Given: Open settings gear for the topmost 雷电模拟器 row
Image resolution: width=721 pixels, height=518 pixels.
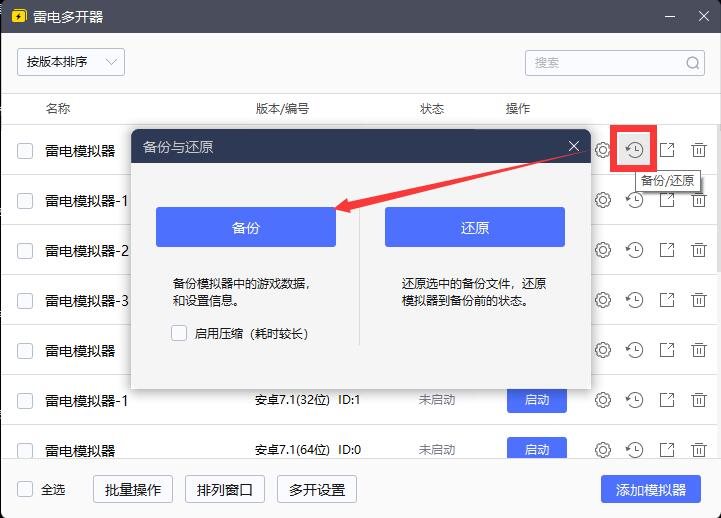Looking at the screenshot, I should pos(602,150).
